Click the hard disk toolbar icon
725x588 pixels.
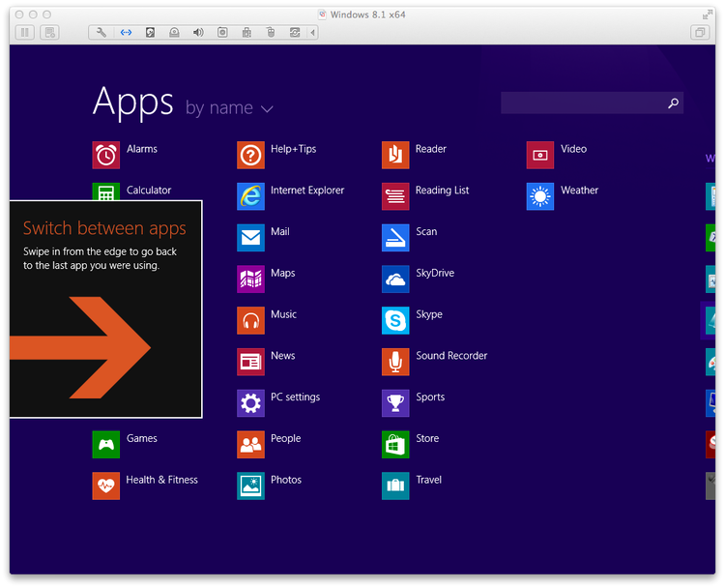click(x=150, y=32)
